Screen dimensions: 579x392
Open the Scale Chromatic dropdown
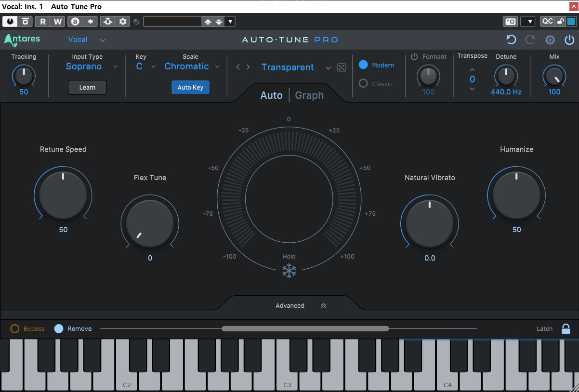(x=192, y=66)
